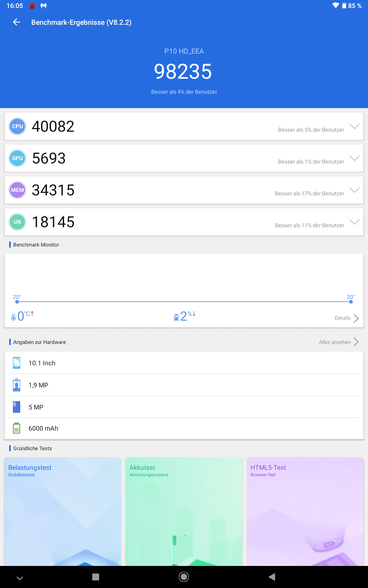Tap the 0°C temperature change reading
368x588 pixels.
tap(25, 316)
